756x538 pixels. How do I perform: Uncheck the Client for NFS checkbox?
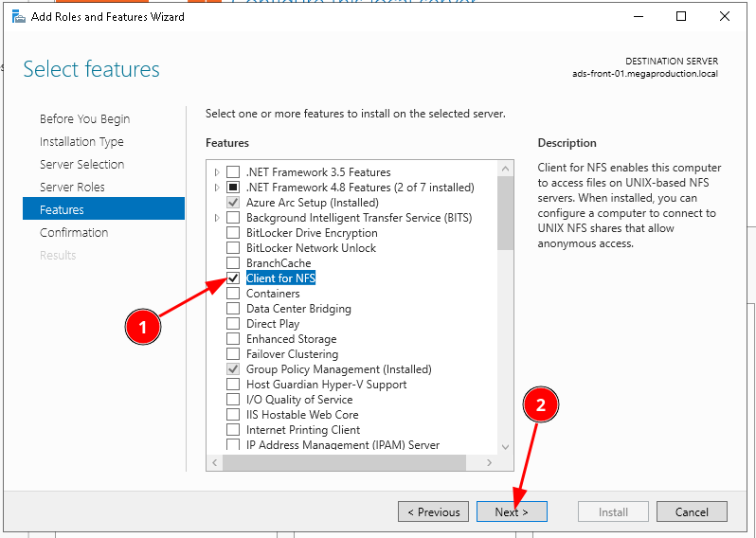(x=233, y=278)
